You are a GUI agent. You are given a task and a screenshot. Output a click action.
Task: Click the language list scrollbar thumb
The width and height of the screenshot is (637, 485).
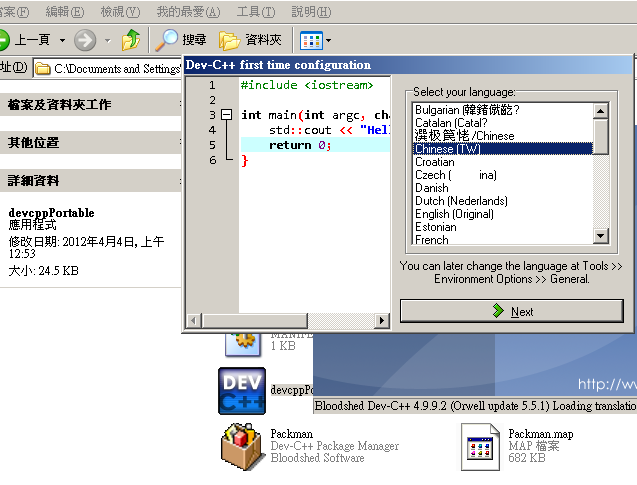[600, 136]
